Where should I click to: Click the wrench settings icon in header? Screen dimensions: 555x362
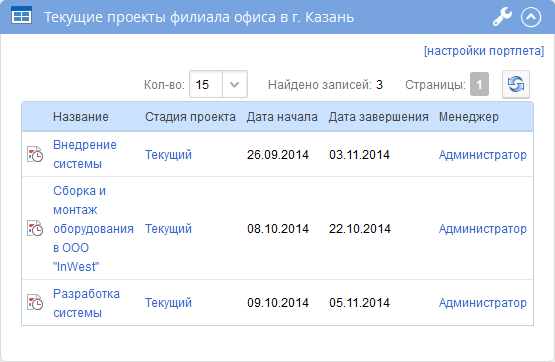502,17
